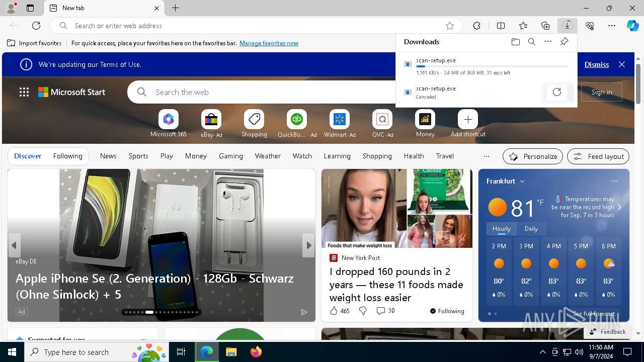Open Feed layout options
Screen dimensions: 644x362
pyautogui.click(x=598, y=156)
